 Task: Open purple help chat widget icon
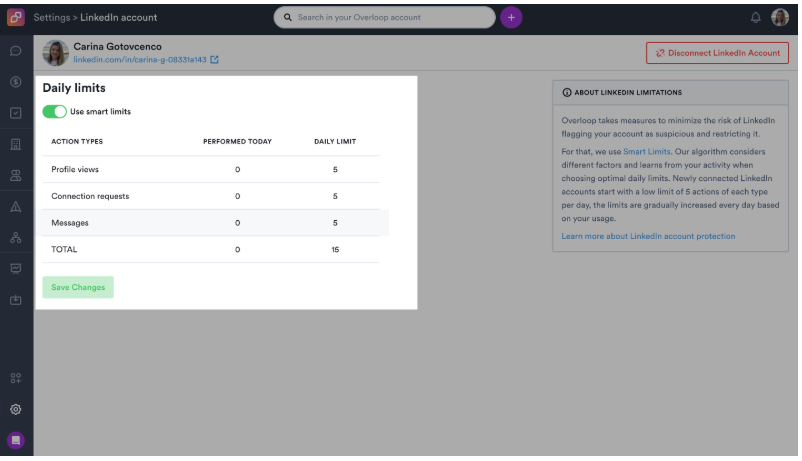(x=16, y=441)
